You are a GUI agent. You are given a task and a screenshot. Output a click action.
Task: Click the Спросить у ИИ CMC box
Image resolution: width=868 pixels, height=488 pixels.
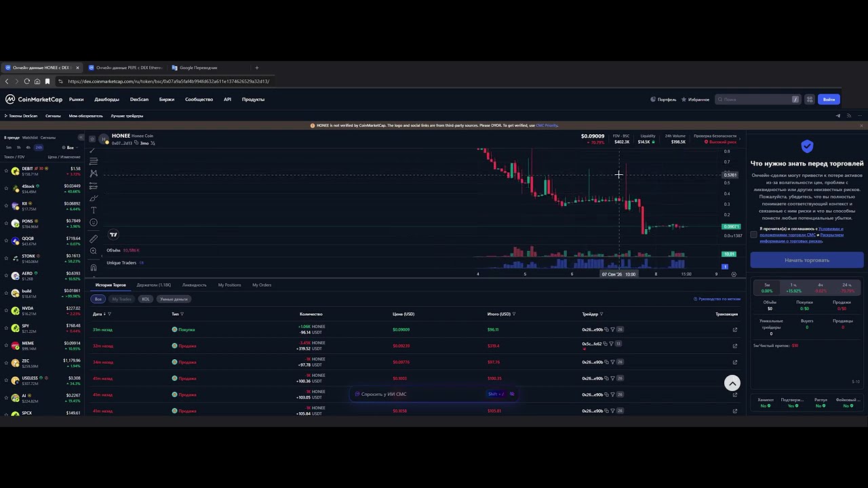[x=434, y=394]
